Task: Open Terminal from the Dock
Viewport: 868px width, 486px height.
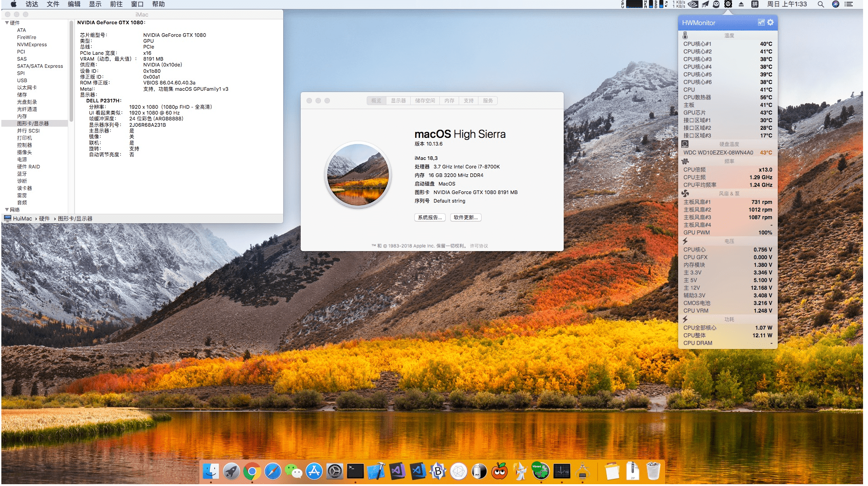Action: point(355,471)
